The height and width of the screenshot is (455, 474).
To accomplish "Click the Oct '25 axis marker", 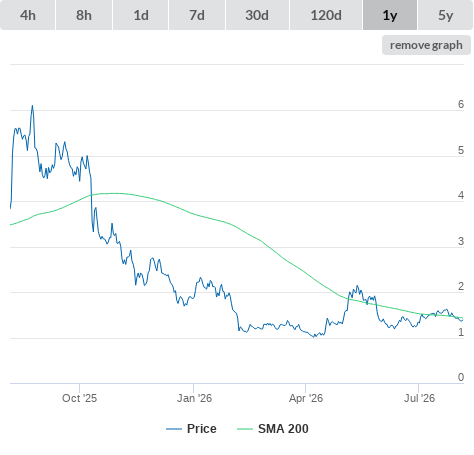I will click(x=79, y=398).
